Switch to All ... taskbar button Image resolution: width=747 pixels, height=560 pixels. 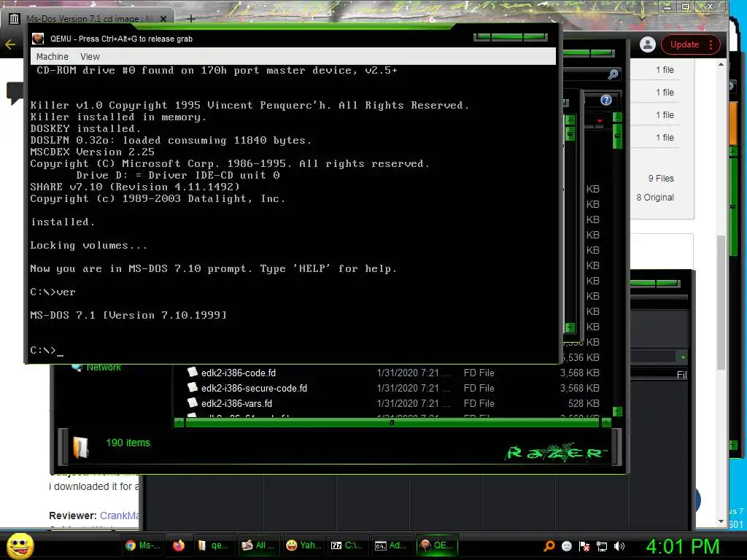click(x=259, y=545)
